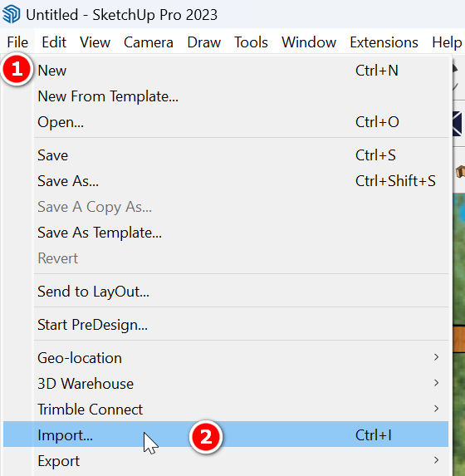
Task: Expand the Geo-location submenu arrow
Action: click(x=436, y=357)
